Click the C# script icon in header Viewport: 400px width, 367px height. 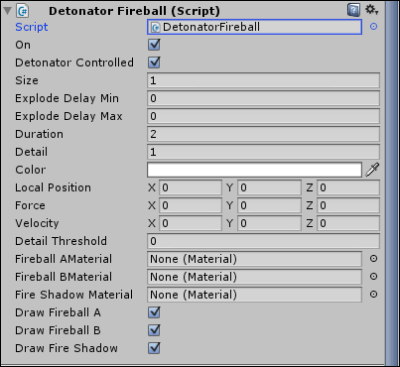(23, 11)
